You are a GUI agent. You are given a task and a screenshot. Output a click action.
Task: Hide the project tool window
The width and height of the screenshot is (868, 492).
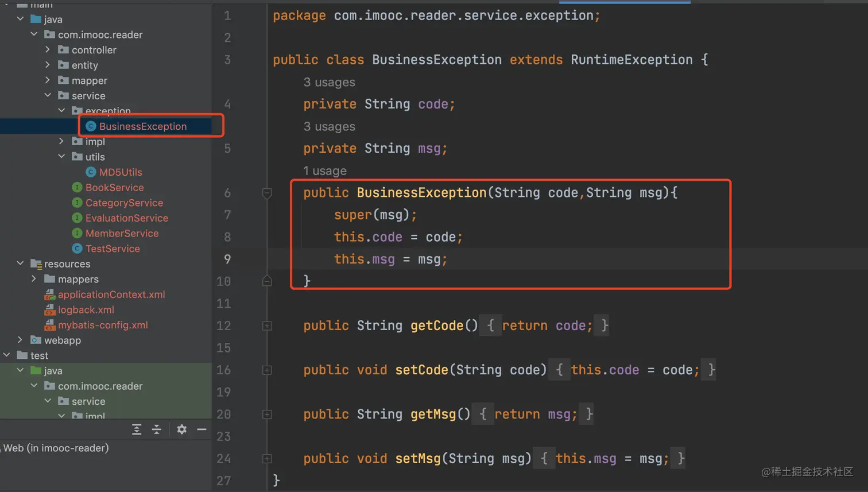point(201,429)
